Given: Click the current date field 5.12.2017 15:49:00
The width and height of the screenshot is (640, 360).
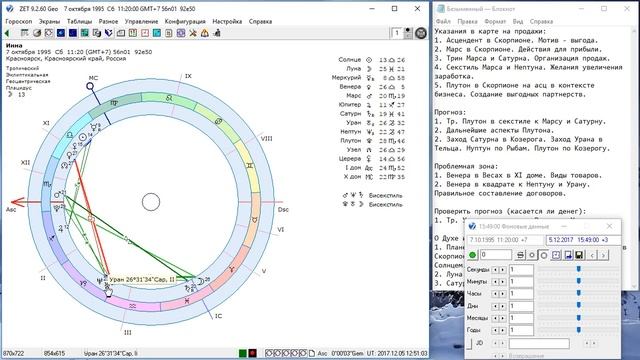Looking at the screenshot, I should coord(584,240).
